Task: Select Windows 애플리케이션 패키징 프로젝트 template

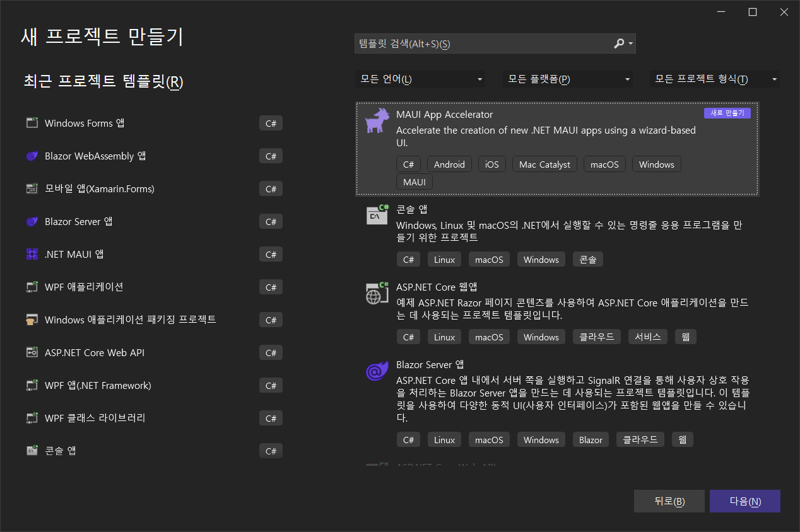Action: (x=154, y=320)
